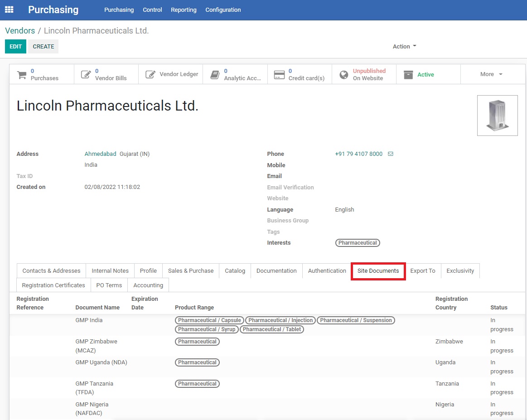Open the Accounting tab

[148, 285]
